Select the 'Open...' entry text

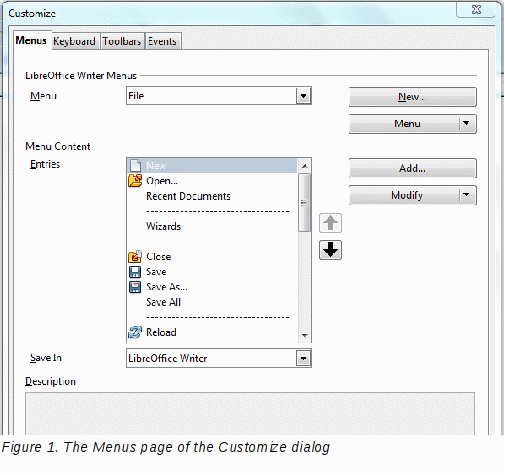162,181
